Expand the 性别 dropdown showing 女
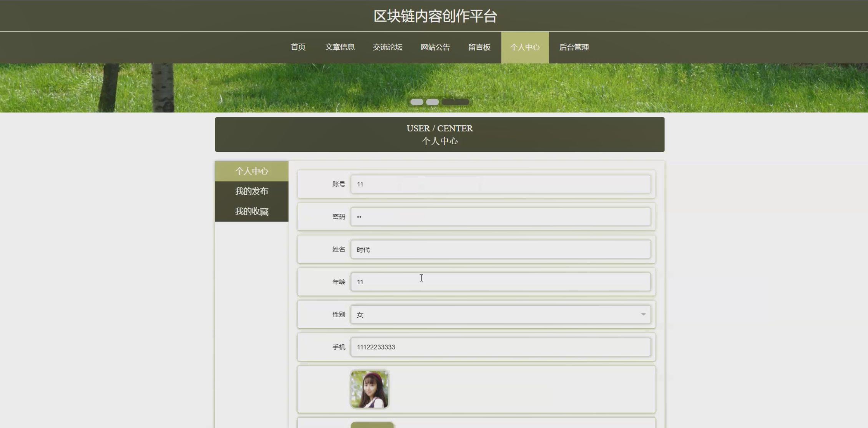Viewport: 868px width, 428px height. (501, 315)
